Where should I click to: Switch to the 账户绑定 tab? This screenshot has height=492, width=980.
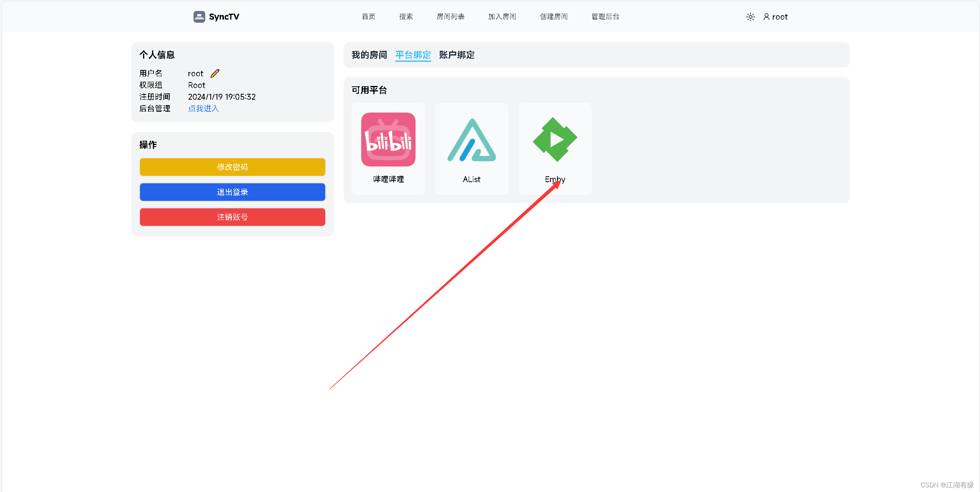coord(456,55)
